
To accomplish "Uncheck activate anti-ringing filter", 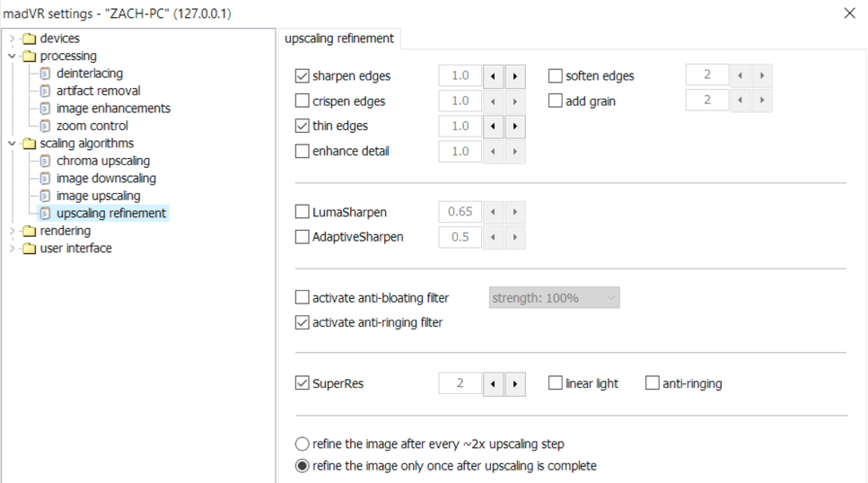I will (x=302, y=322).
